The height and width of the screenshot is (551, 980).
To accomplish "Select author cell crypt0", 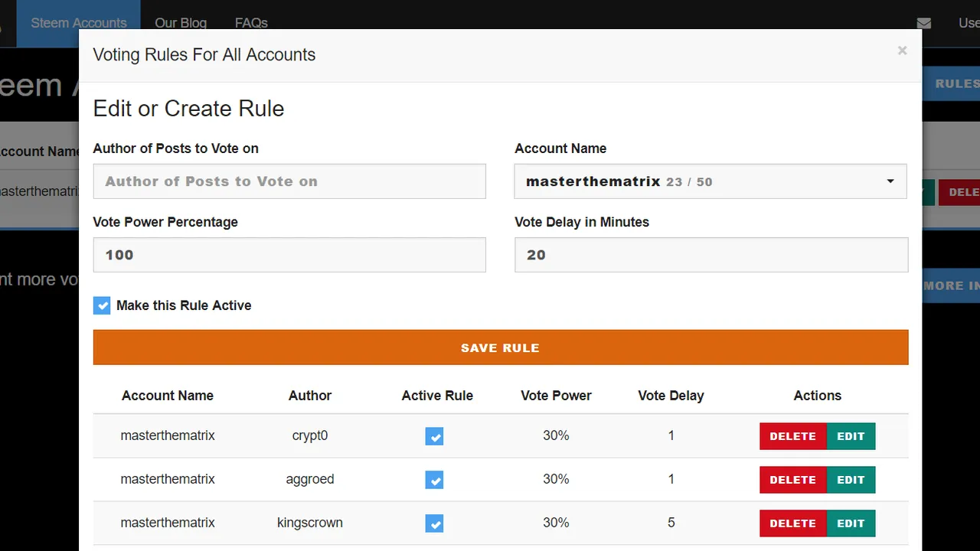I will click(310, 435).
